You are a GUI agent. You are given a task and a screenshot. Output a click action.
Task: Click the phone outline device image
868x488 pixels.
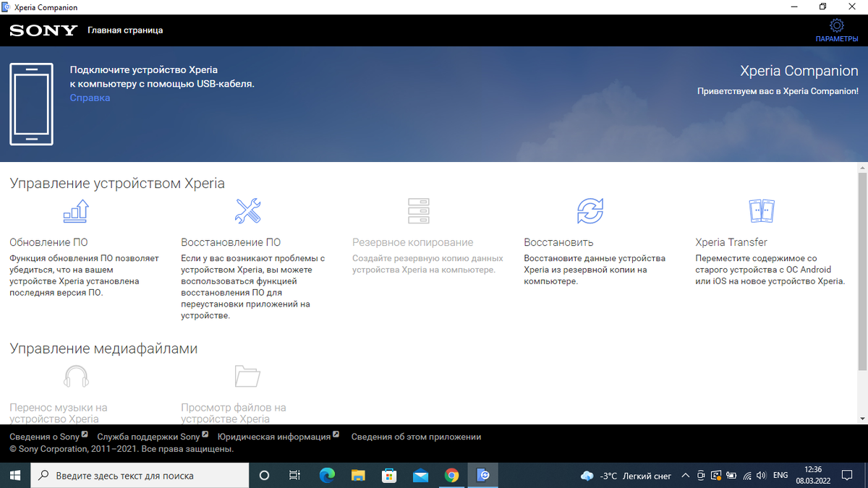pos(31,104)
